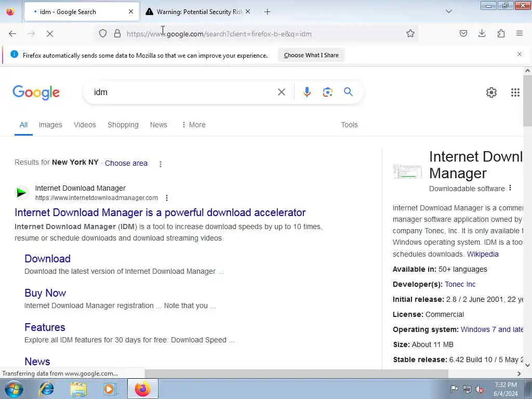The image size is (532, 399).
Task: Open the tracking protection shield icon
Action: 103,33
